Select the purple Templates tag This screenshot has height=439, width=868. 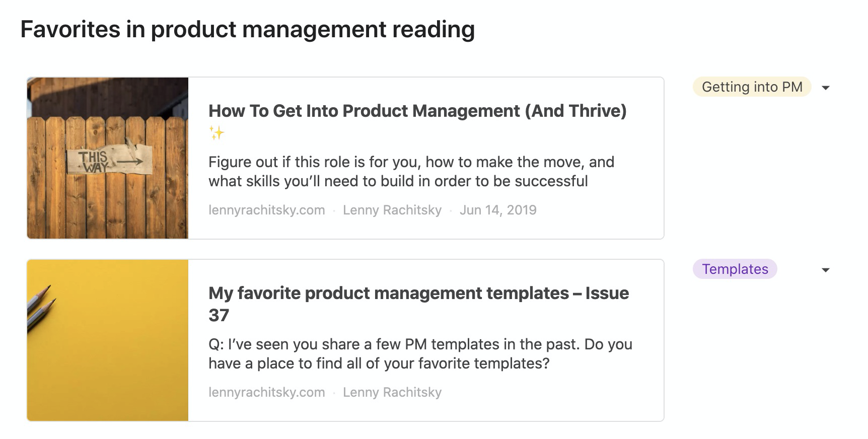pyautogui.click(x=735, y=269)
